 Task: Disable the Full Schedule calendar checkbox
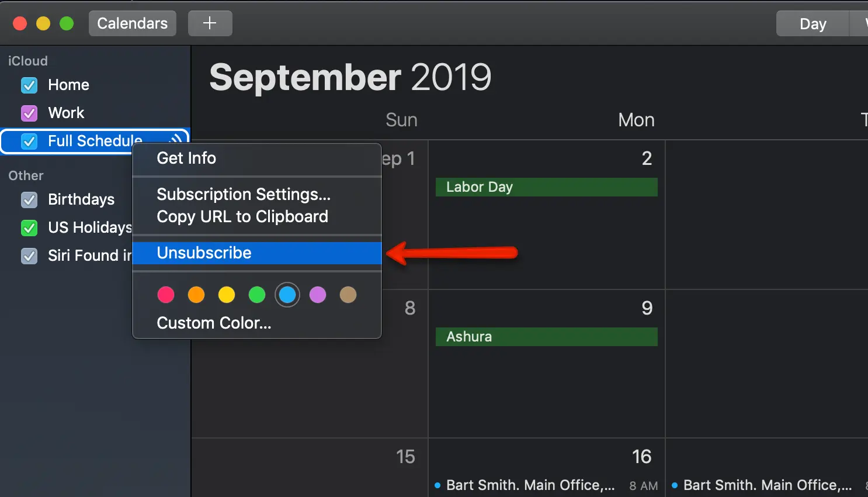(29, 141)
